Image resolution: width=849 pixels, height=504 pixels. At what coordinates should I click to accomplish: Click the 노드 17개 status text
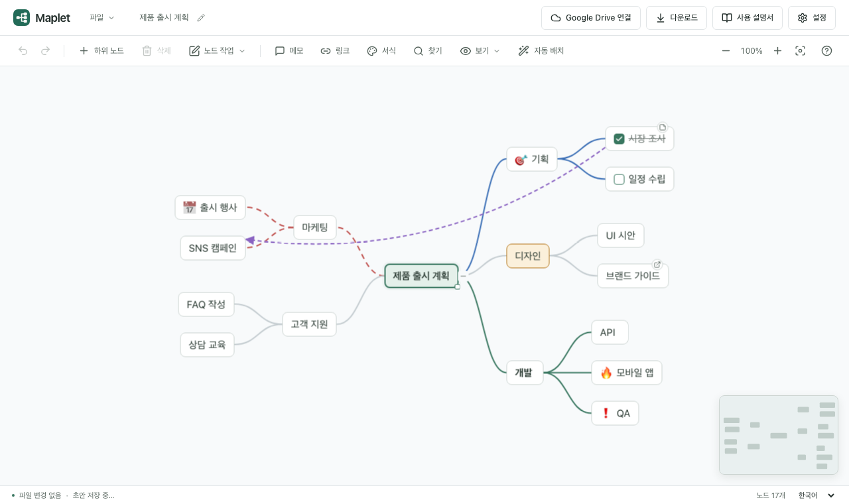(771, 495)
